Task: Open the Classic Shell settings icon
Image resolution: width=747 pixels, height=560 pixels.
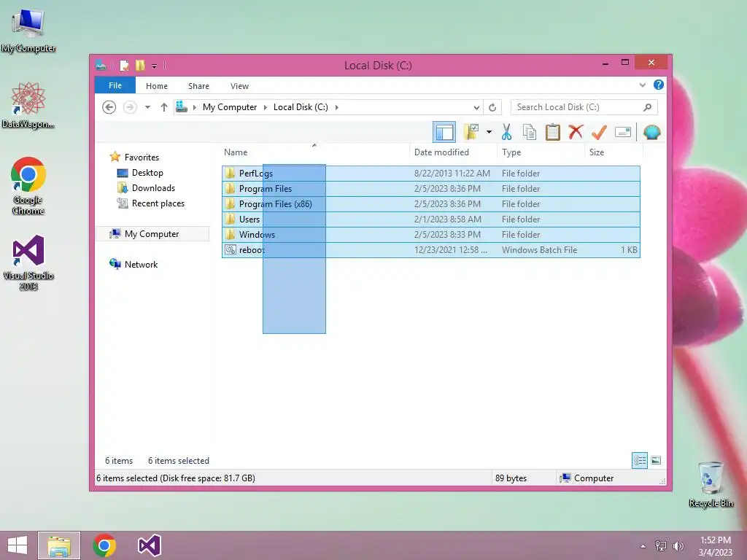Action: (x=651, y=132)
